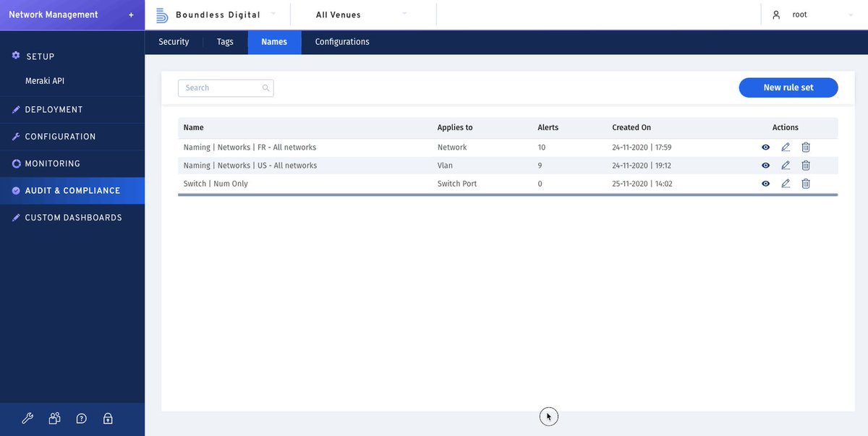Click the Network Management header

point(54,14)
